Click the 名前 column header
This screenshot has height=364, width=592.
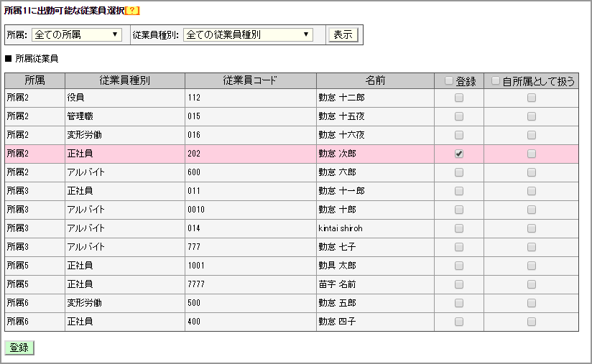375,80
